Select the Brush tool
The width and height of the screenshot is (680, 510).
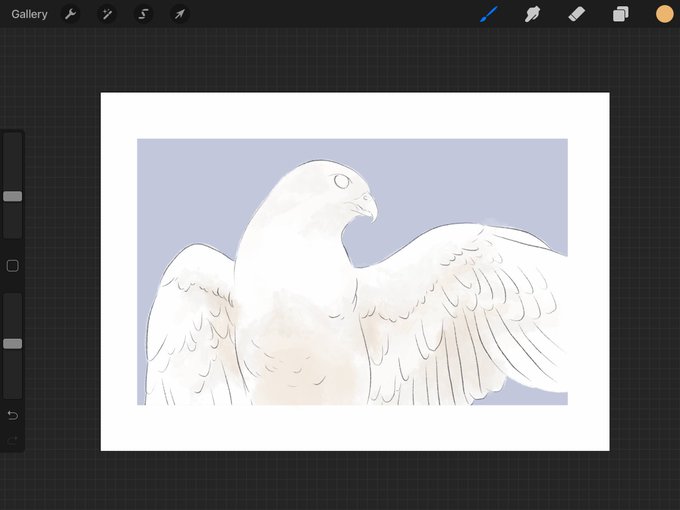point(489,14)
